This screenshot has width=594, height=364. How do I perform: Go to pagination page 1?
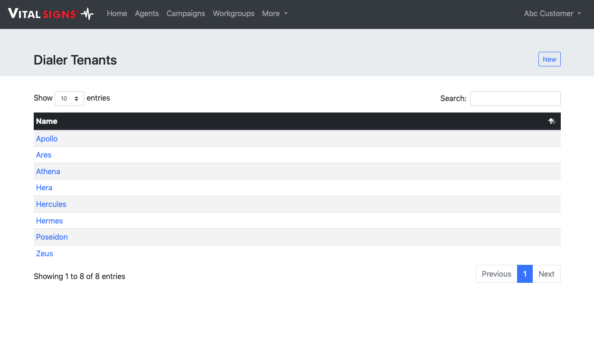(525, 274)
